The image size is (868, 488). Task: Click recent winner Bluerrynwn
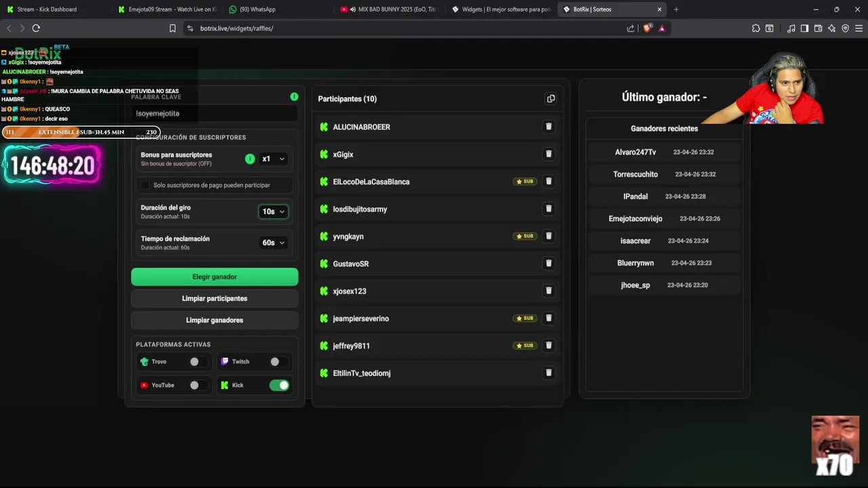(635, 263)
